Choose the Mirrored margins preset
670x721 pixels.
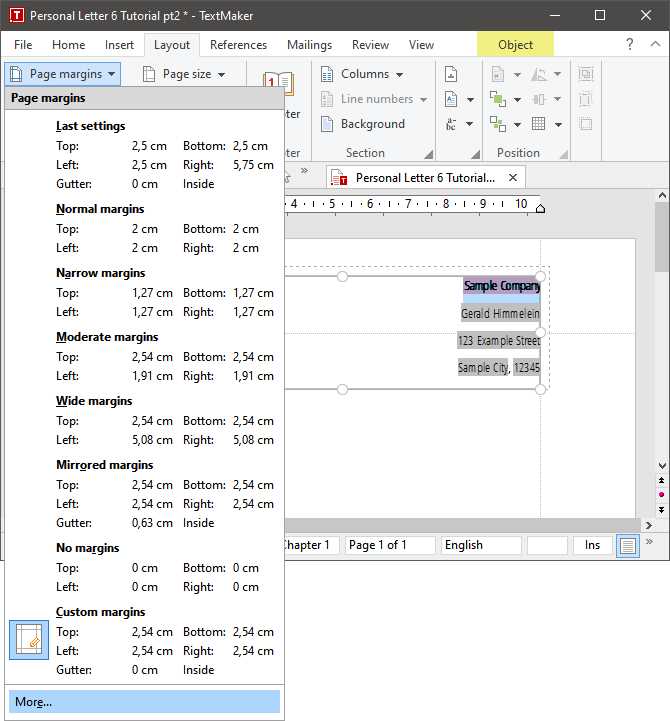[x=144, y=494]
